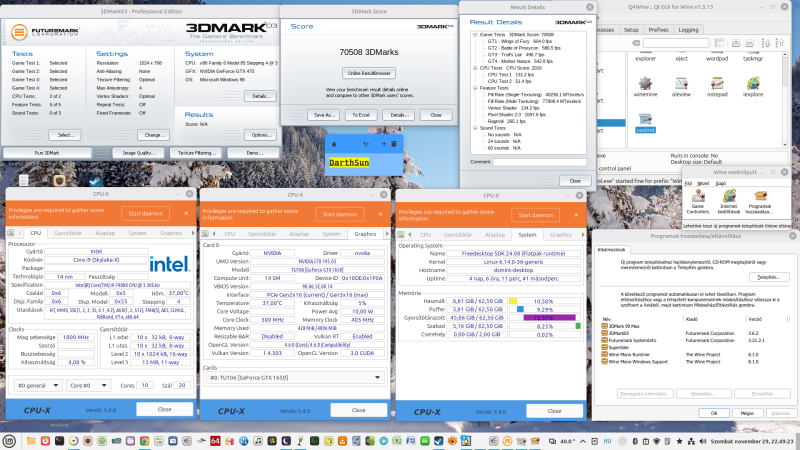This screenshot has height=450, width=800.
Task: Delete the DarthSun sticky note with trash icon
Action: point(394,144)
